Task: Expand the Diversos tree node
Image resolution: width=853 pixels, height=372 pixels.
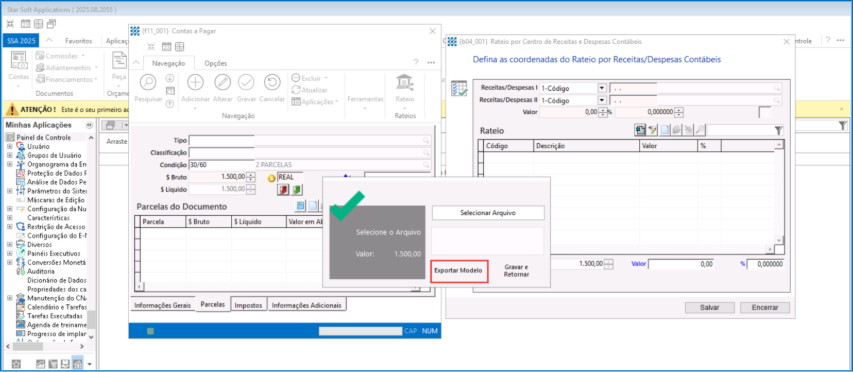Action: (9, 245)
